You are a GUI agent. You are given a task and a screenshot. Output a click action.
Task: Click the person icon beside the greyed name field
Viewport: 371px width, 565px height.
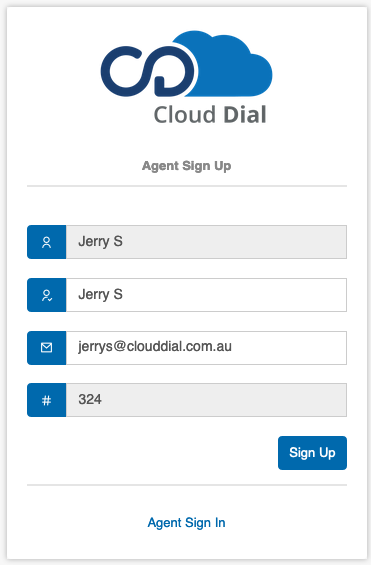coord(46,242)
